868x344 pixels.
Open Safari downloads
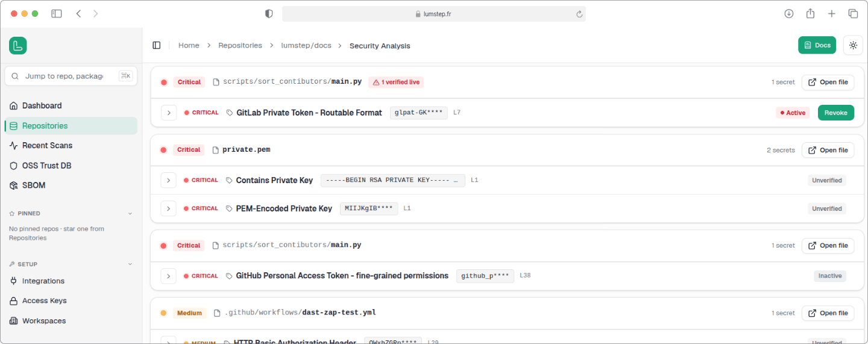(x=788, y=13)
